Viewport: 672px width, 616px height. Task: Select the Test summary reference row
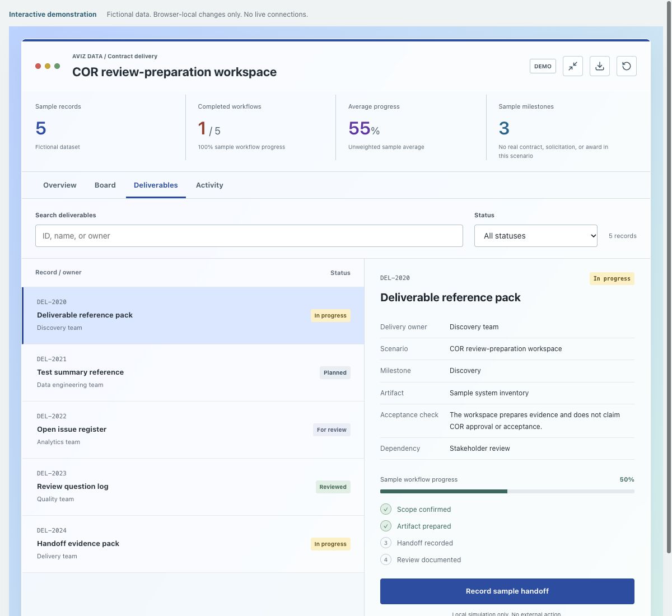point(193,373)
